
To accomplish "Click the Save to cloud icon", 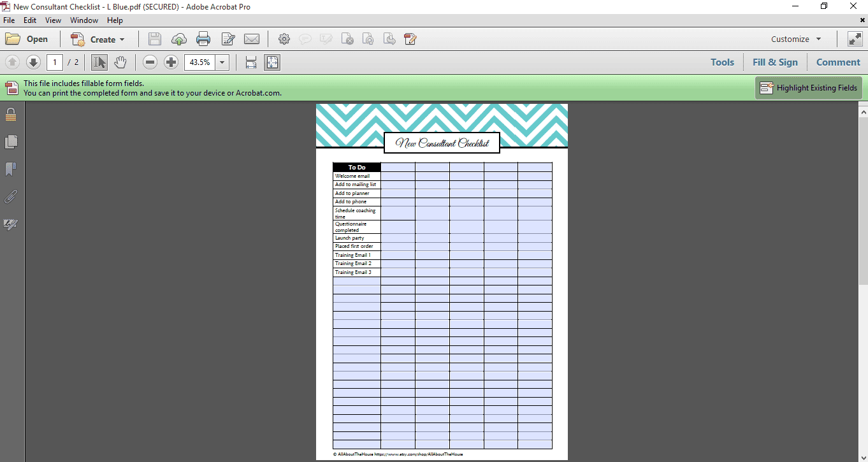I will coord(179,40).
